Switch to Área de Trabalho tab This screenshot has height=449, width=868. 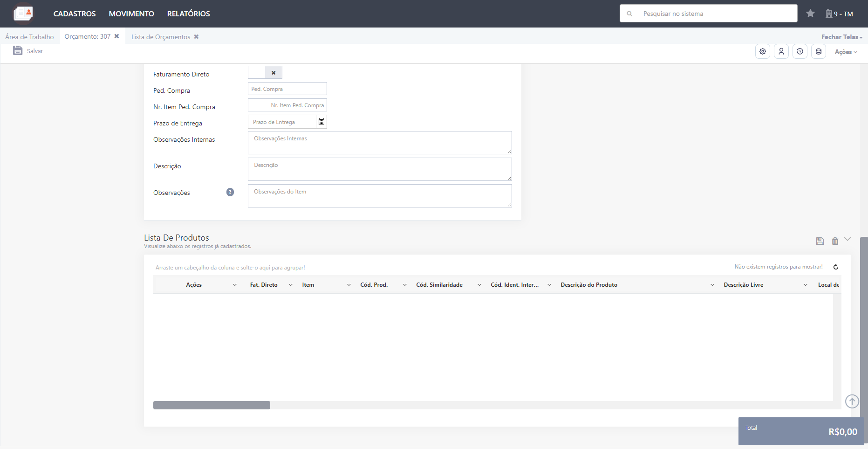point(29,37)
